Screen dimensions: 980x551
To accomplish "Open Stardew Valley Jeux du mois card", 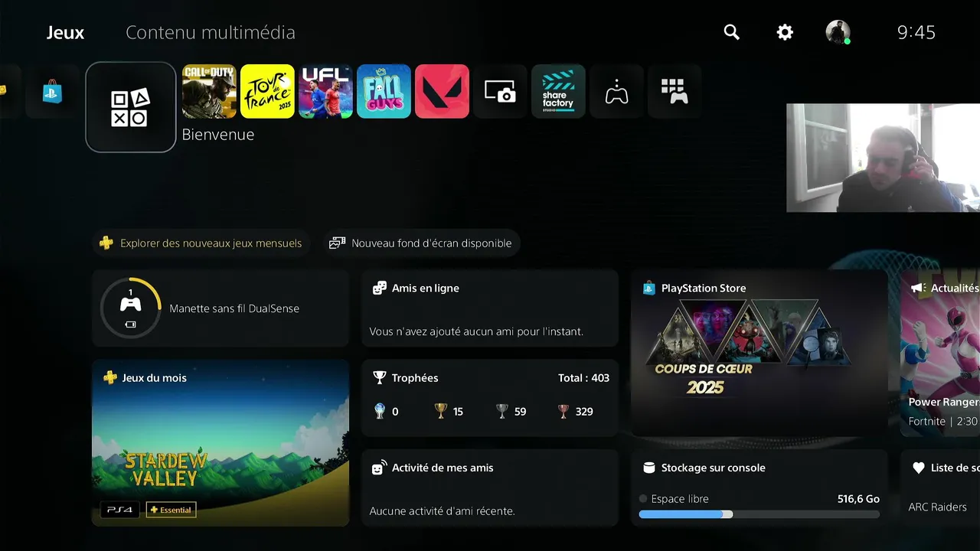I will (x=220, y=442).
